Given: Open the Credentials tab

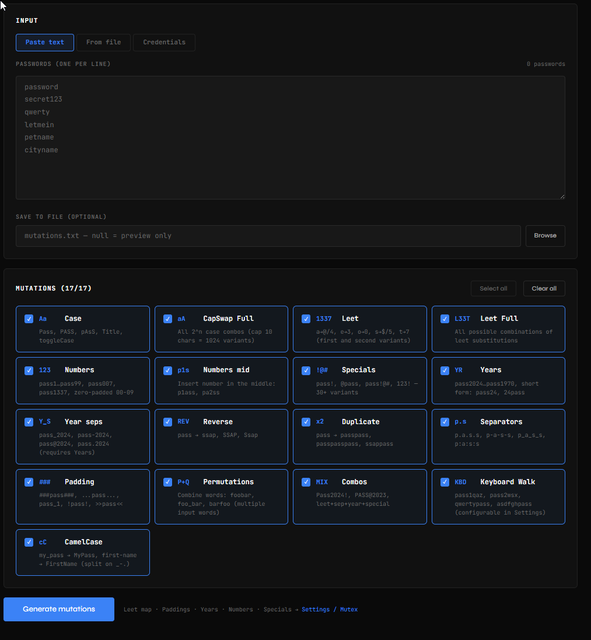Looking at the screenshot, I should pos(164,42).
